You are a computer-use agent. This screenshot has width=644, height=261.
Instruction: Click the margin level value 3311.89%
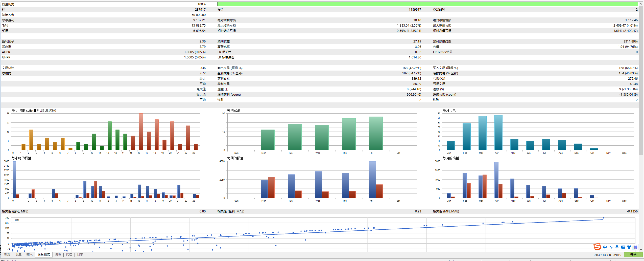click(x=631, y=41)
